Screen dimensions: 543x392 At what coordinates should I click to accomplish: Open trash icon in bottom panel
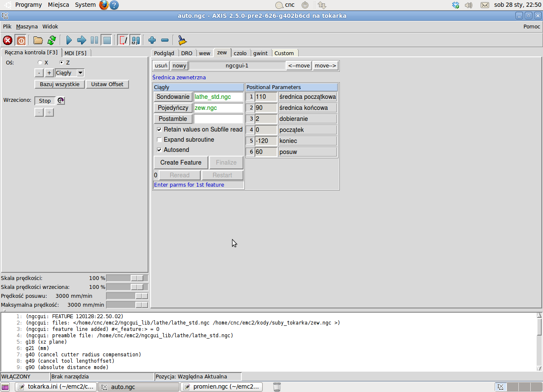[277, 387]
